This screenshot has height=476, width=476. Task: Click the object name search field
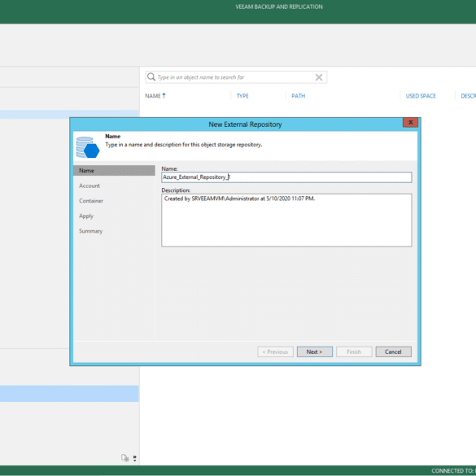[x=235, y=77]
